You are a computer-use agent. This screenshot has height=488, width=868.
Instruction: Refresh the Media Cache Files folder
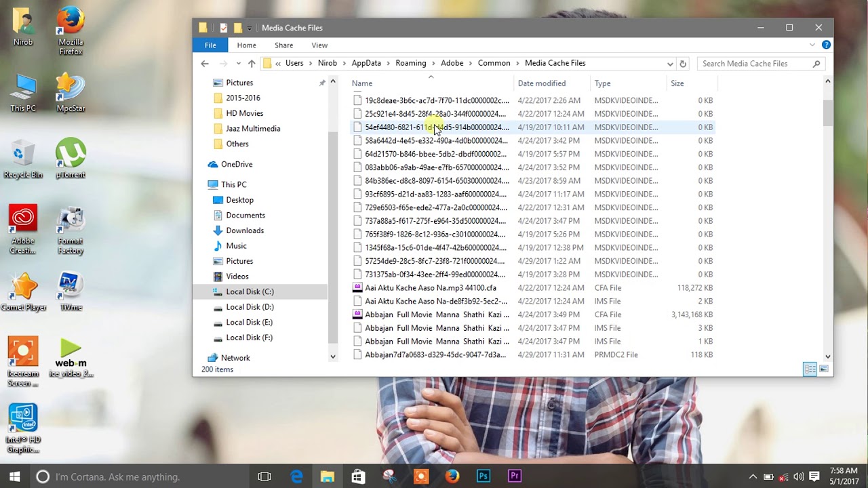pos(683,64)
